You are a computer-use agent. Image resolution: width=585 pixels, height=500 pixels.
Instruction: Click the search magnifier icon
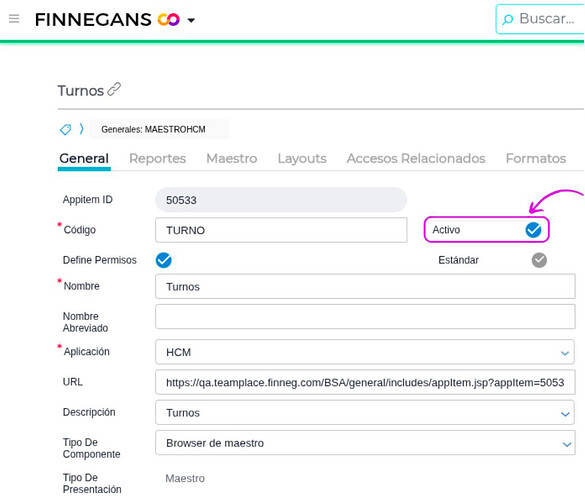(x=508, y=19)
